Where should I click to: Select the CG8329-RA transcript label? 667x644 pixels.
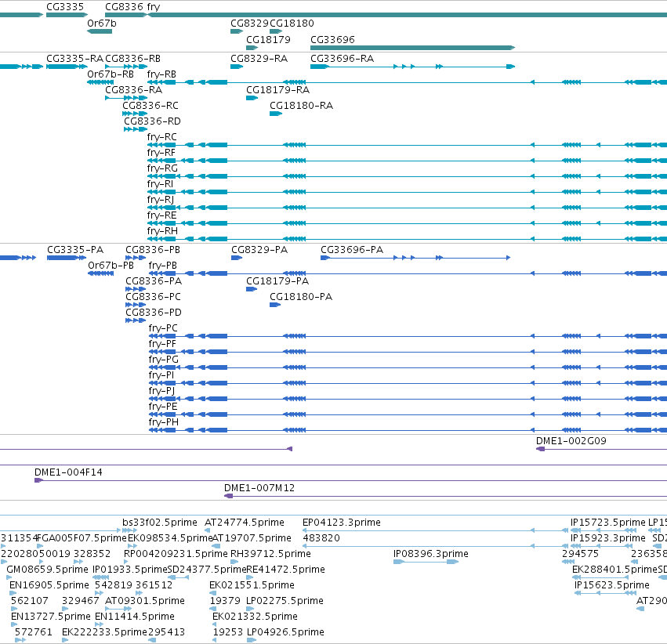tap(259, 58)
